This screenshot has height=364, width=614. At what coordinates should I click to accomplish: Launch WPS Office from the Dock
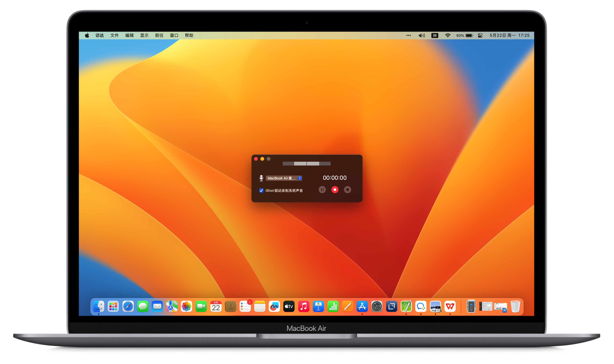[450, 306]
